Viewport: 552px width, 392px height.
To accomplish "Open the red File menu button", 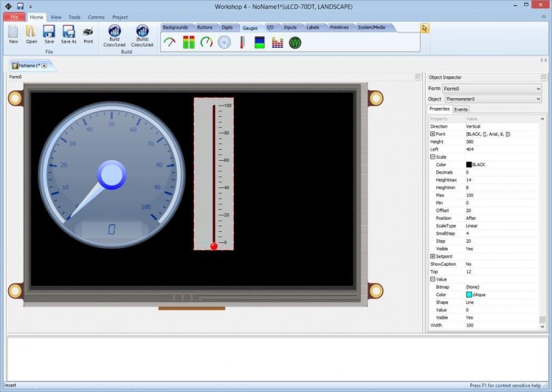I will coord(14,17).
